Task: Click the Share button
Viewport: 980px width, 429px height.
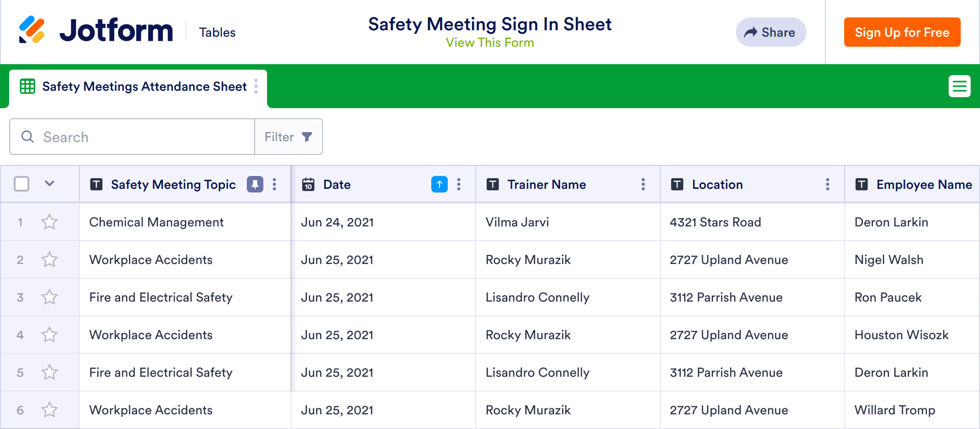Action: point(771,32)
